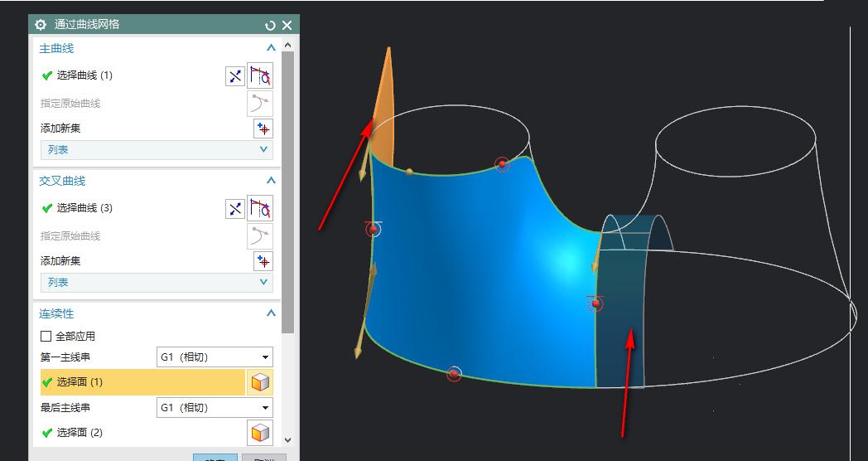
Task: Click the dialog vertical scrollbar thumb
Action: [288, 192]
